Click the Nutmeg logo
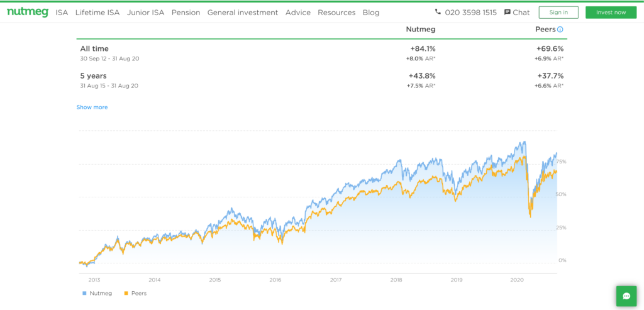The height and width of the screenshot is (310, 644). click(28, 12)
